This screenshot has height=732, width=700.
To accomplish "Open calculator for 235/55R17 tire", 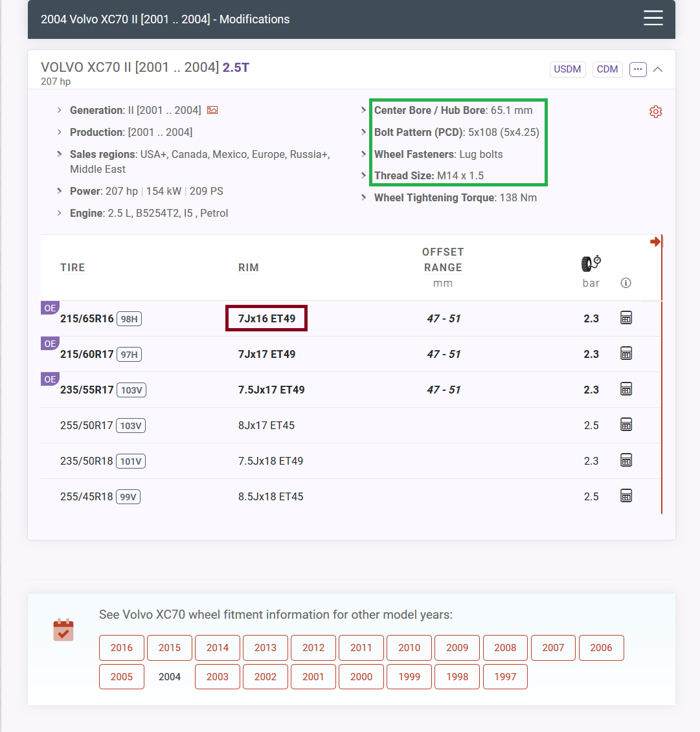I will pyautogui.click(x=626, y=389).
